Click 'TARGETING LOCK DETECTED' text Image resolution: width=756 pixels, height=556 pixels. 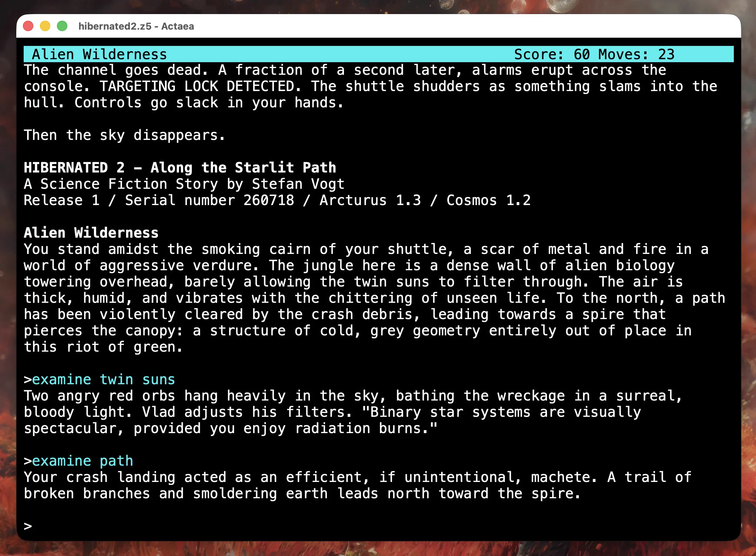[197, 86]
